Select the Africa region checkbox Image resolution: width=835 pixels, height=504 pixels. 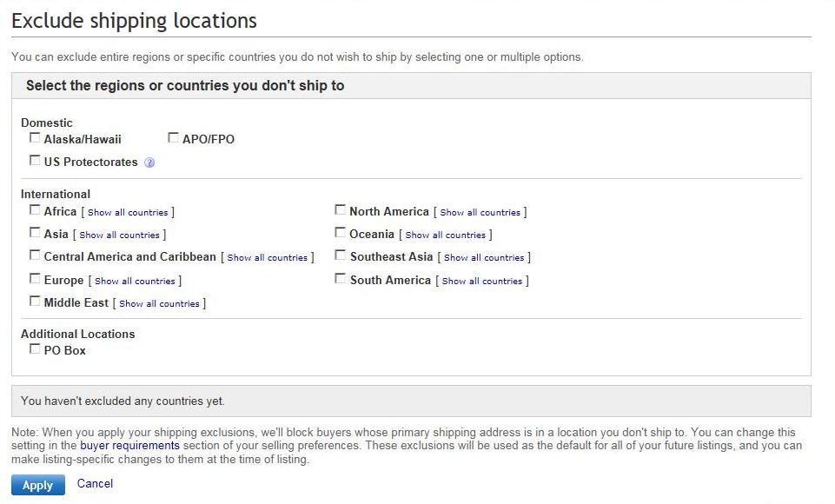point(35,210)
